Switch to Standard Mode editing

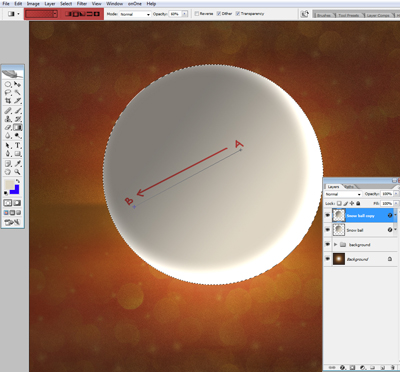click(8, 203)
